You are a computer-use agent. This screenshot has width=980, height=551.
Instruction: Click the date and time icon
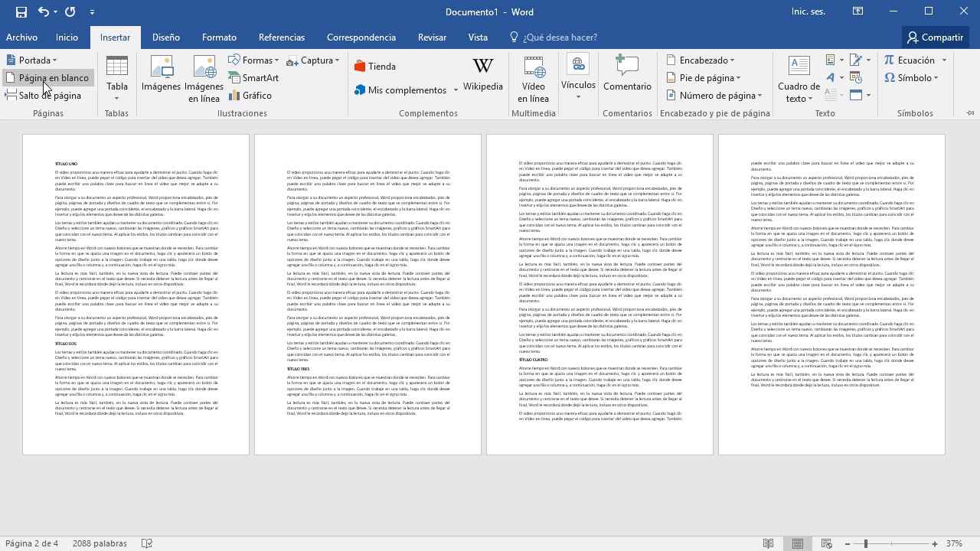(856, 77)
